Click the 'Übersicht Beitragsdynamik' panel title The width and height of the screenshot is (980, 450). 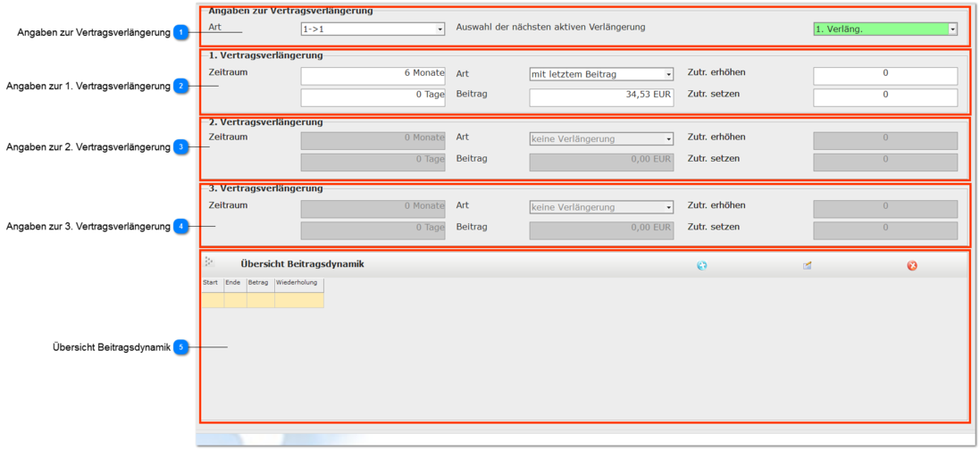pyautogui.click(x=303, y=263)
